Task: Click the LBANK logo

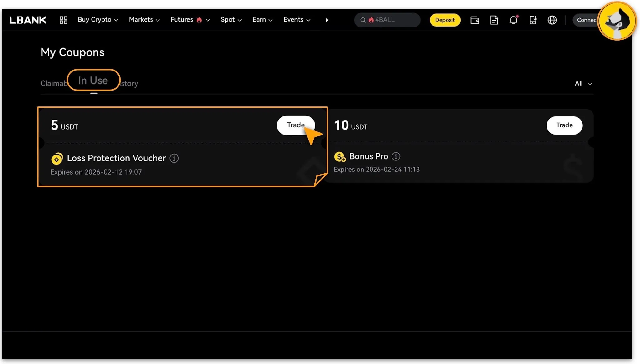Action: tap(28, 20)
